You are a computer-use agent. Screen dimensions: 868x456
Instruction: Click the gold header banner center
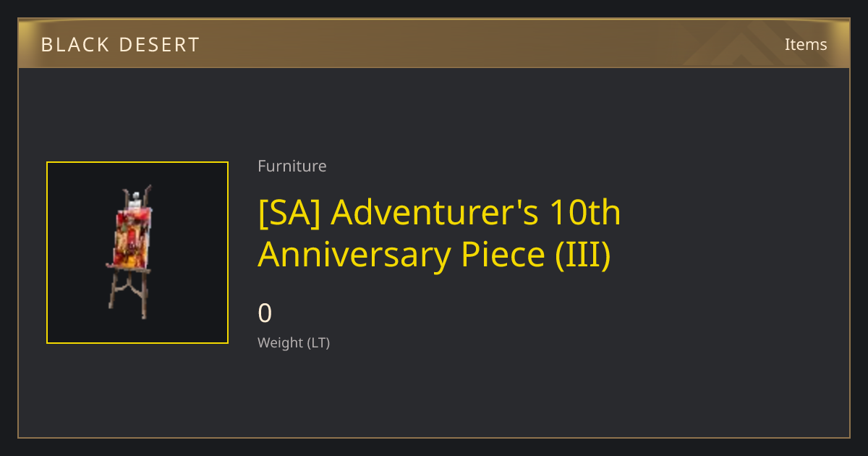434,43
